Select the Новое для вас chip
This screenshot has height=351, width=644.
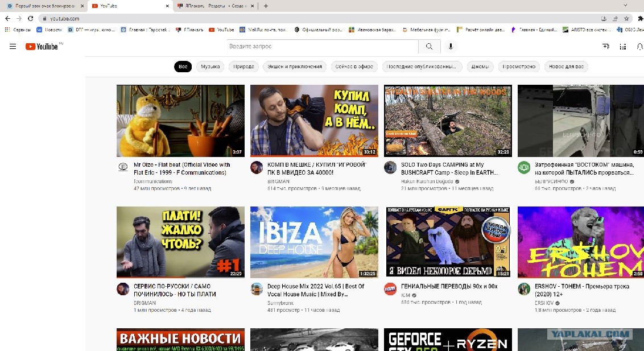[x=566, y=67]
